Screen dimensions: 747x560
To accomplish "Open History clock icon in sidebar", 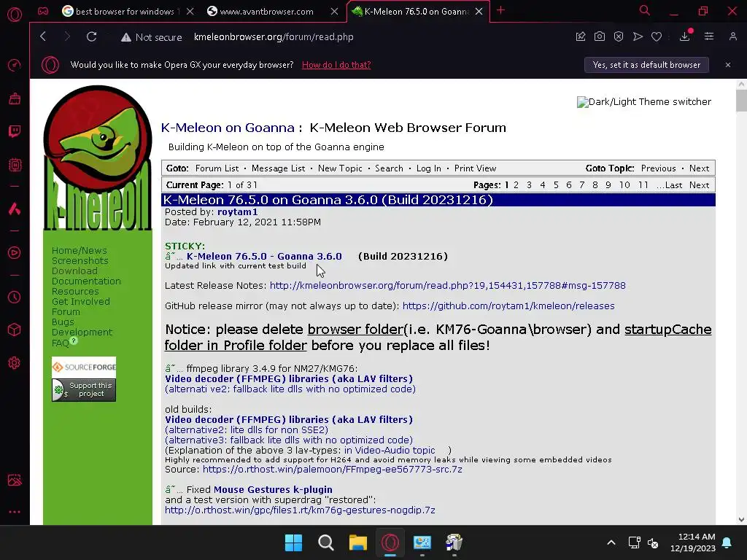I will 15,297.
